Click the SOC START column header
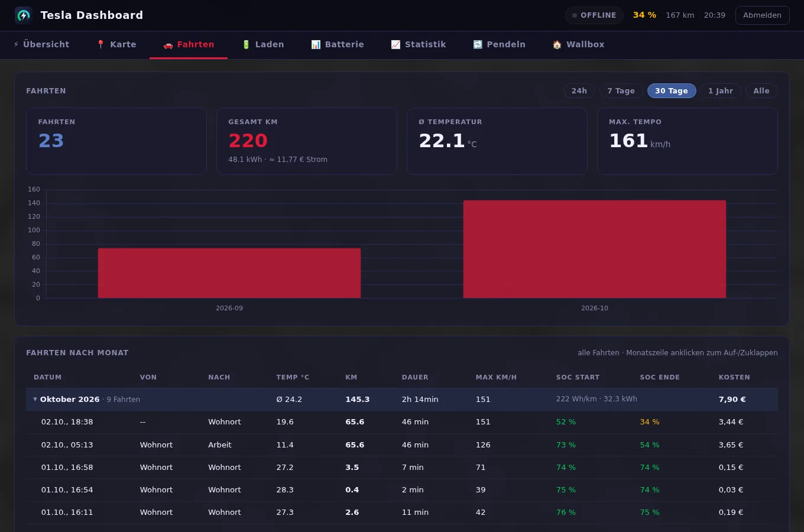 578,377
